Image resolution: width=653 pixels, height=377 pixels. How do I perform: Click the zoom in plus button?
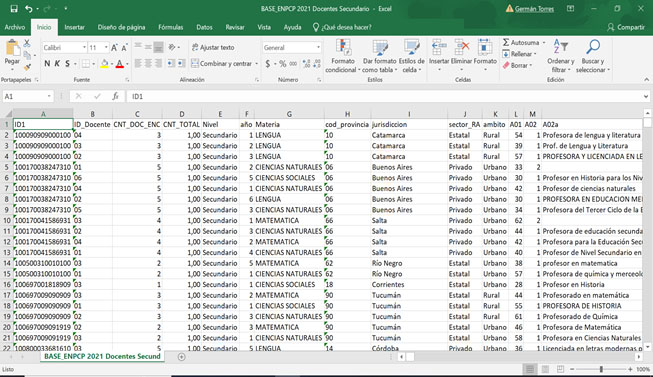(630, 369)
